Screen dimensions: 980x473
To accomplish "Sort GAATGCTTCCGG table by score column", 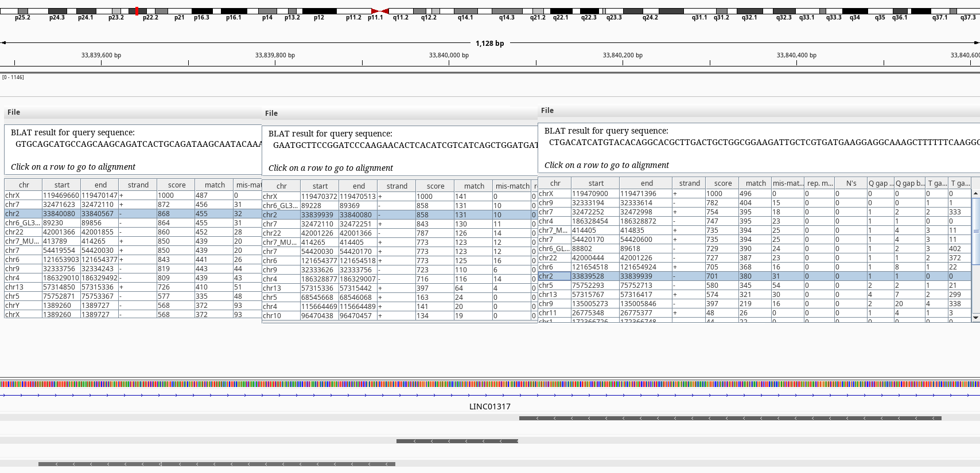I will coord(435,186).
